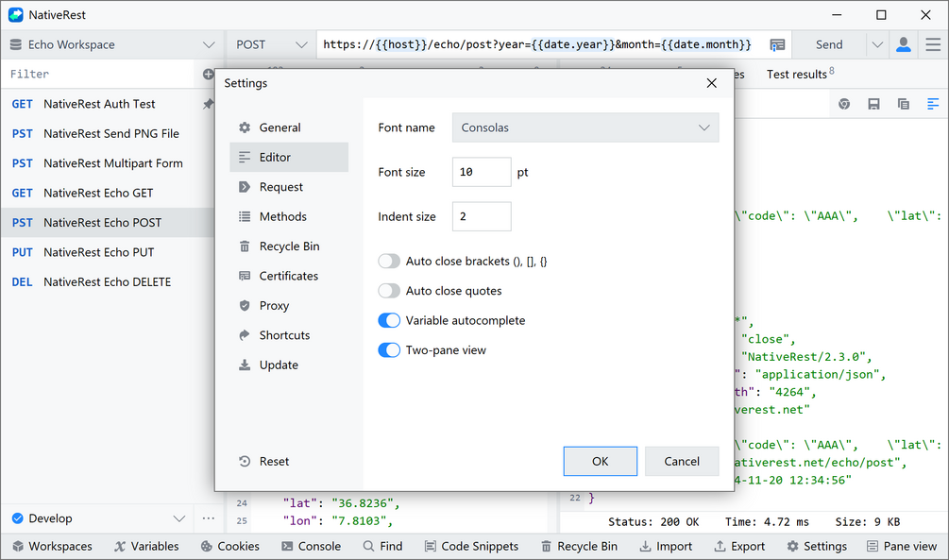949x560 pixels.
Task: Open Recycle Bin settings section
Action: [x=289, y=246]
